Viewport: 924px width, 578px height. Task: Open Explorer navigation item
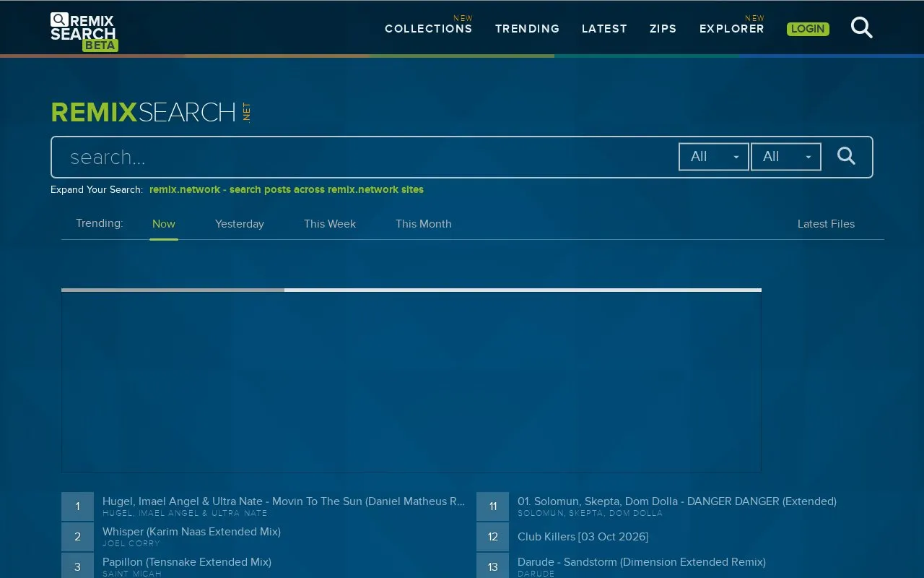[x=731, y=29]
